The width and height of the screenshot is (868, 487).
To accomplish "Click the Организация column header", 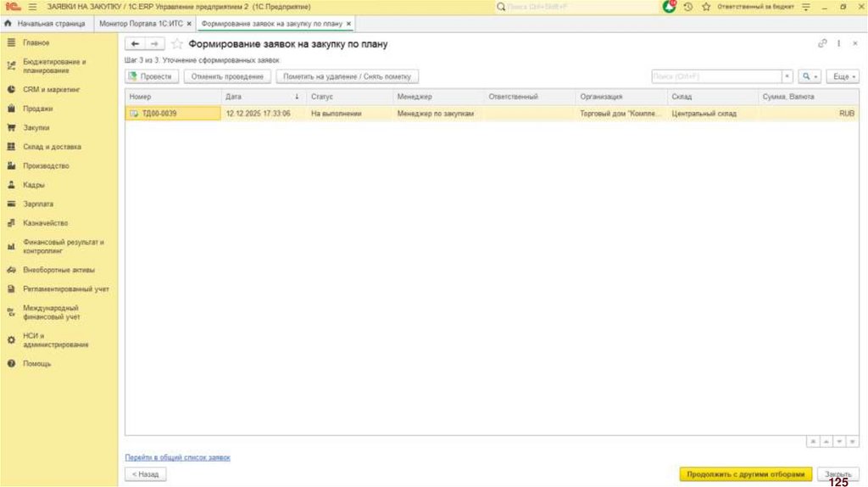I will pyautogui.click(x=621, y=97).
